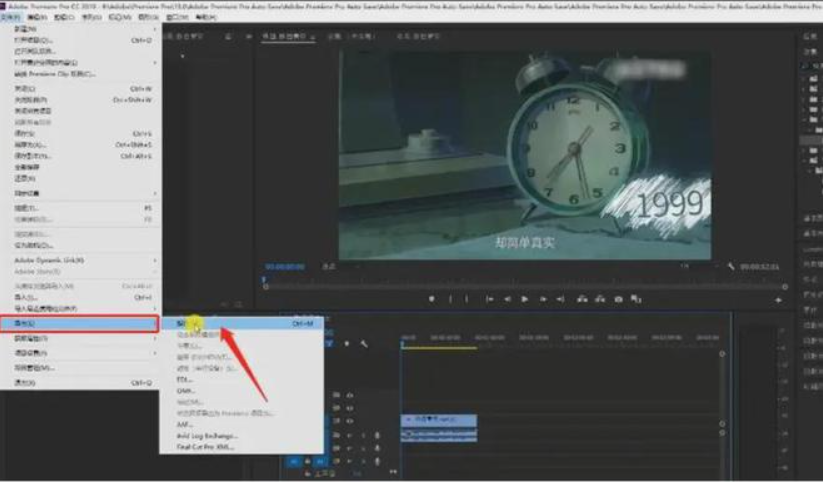Click the Lift button

coord(582,299)
